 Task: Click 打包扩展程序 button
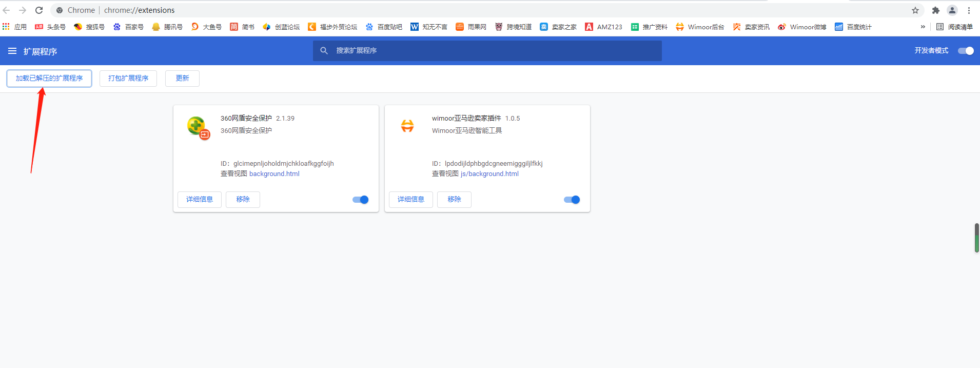128,79
